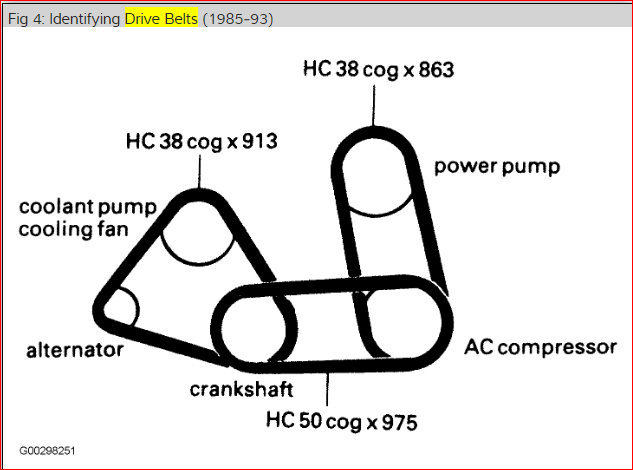Viewport: 633px width, 470px height.
Task: Click the crankshaft pulley circle in the diagram
Action: click(254, 329)
